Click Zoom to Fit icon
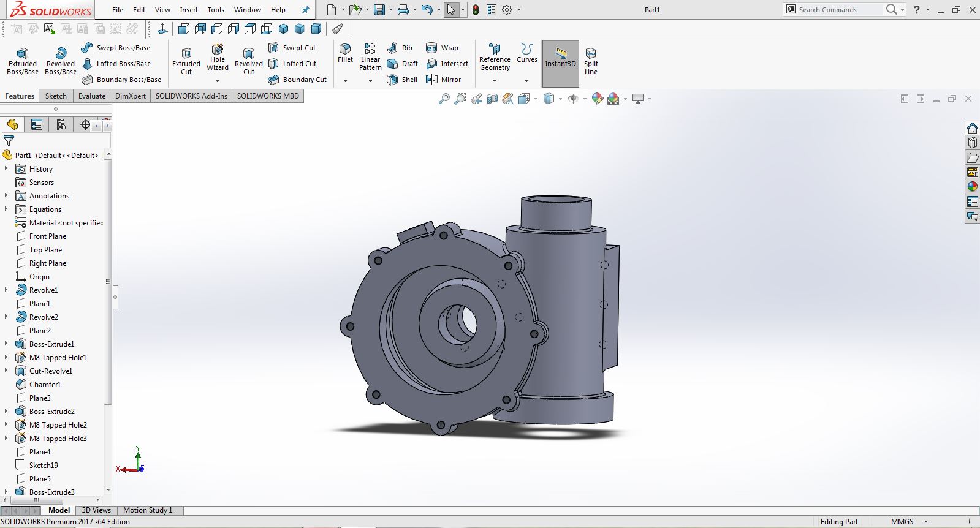This screenshot has width=980, height=528. [x=444, y=99]
